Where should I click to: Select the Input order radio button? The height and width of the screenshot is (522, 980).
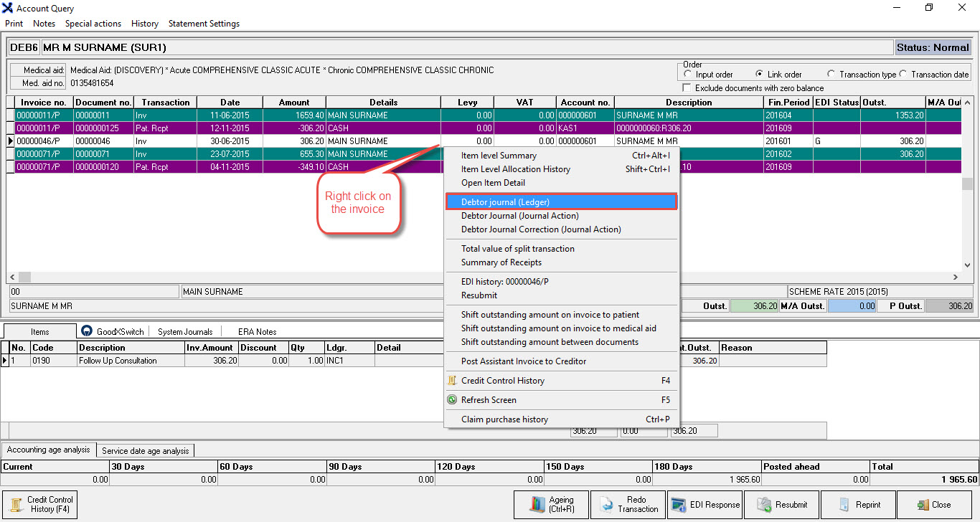click(x=688, y=75)
